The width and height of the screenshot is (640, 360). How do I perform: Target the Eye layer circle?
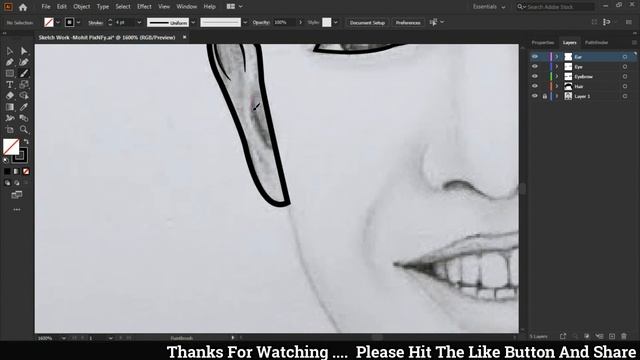625,67
